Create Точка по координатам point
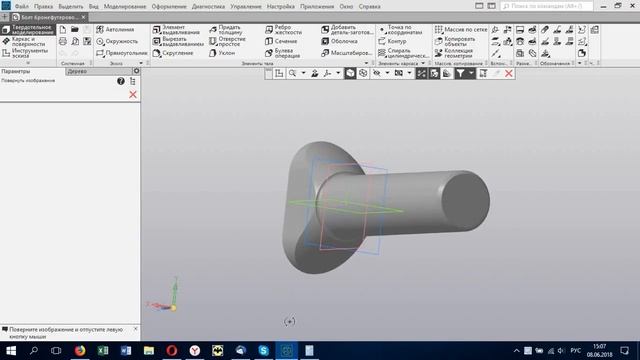640x360 pixels. tap(400, 29)
